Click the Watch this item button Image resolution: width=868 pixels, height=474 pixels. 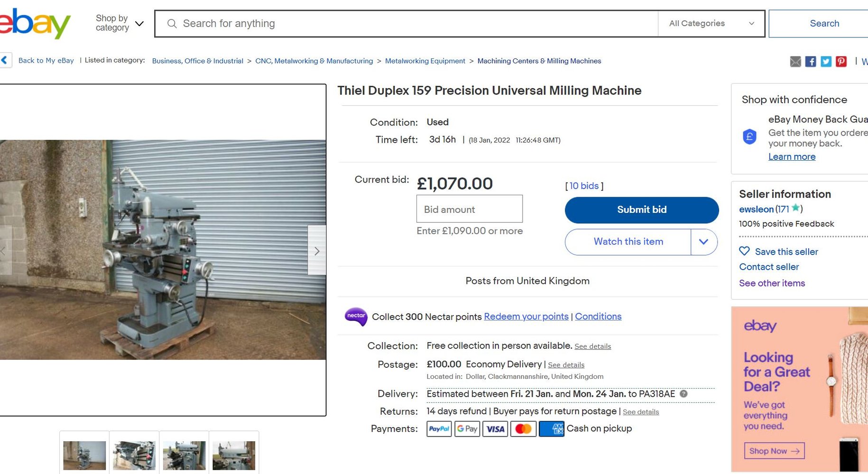coord(628,242)
